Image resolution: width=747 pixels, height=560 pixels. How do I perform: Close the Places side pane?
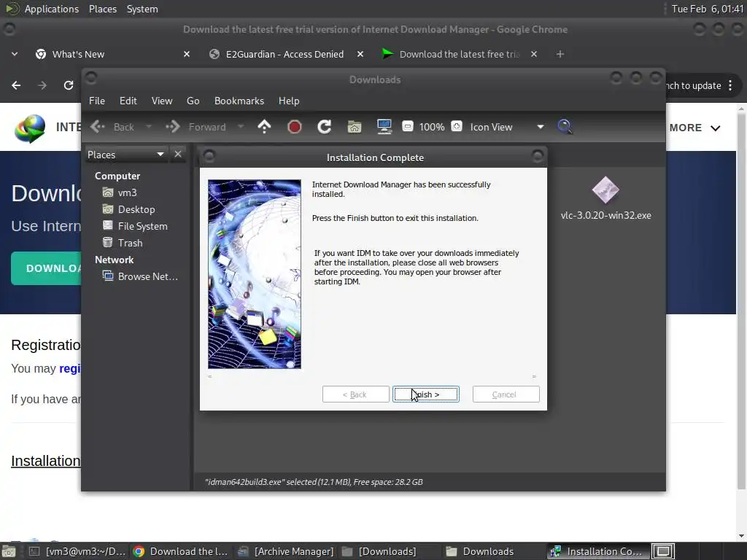click(178, 155)
